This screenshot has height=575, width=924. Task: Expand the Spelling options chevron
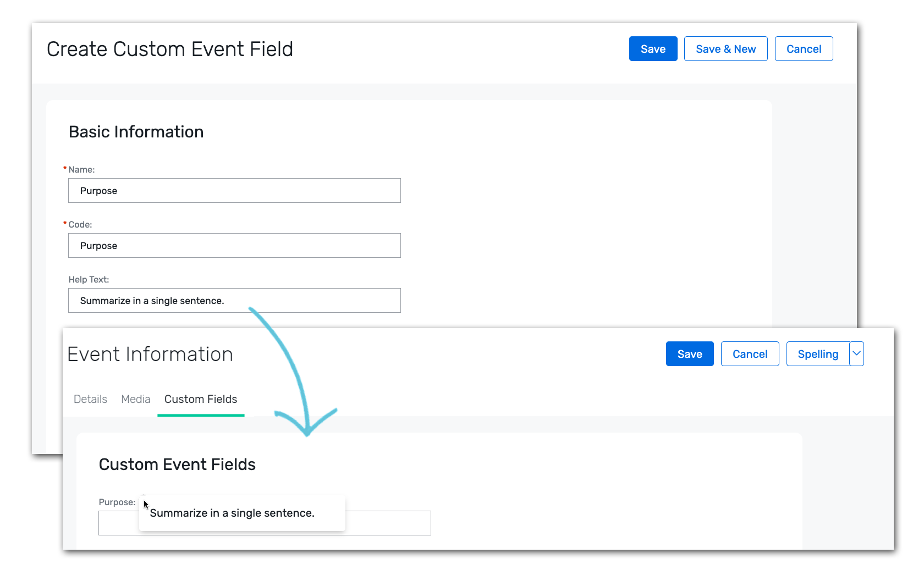click(x=856, y=353)
